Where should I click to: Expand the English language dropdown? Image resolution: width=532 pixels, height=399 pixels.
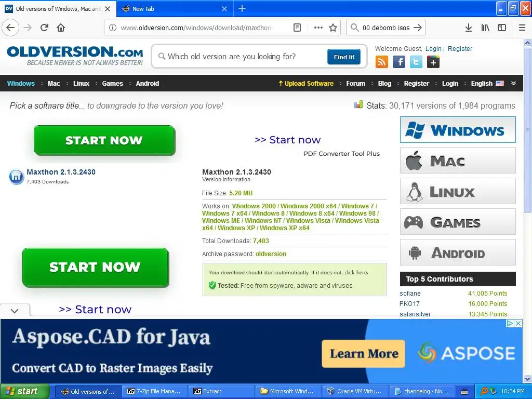(487, 84)
